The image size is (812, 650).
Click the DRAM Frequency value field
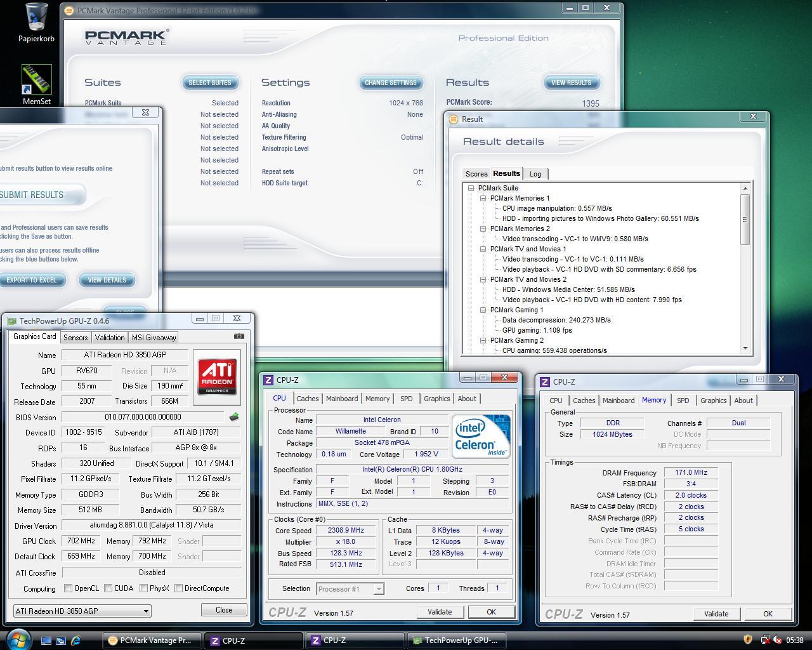[691, 473]
